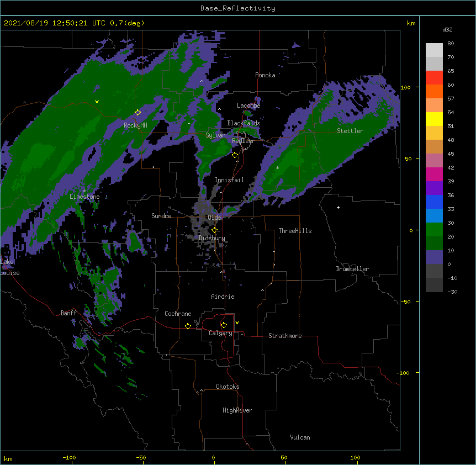This screenshot has height=465, width=476.
Task: Click the white plus marker north of Drumheller
Action: (x=338, y=207)
